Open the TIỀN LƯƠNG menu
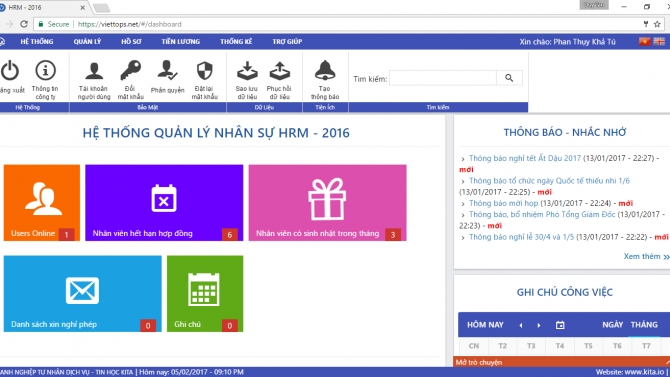 click(180, 41)
